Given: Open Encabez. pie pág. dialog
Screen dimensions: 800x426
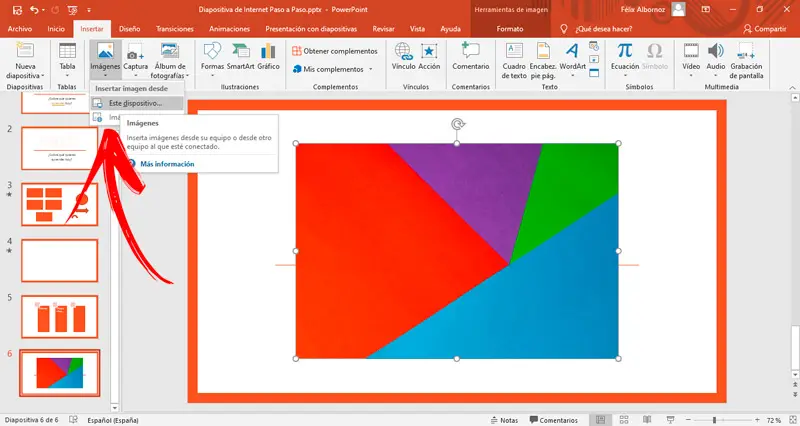Looking at the screenshot, I should click(543, 60).
